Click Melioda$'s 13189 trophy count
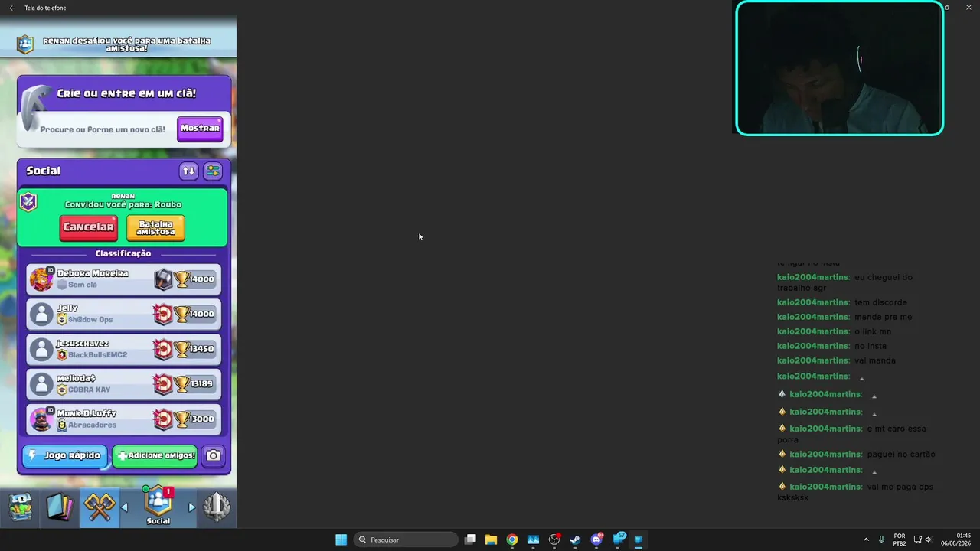980x551 pixels. click(x=202, y=384)
